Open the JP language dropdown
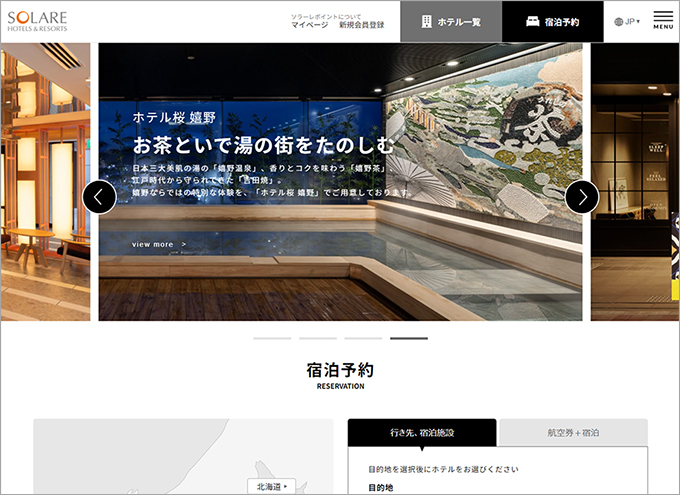 (x=627, y=22)
